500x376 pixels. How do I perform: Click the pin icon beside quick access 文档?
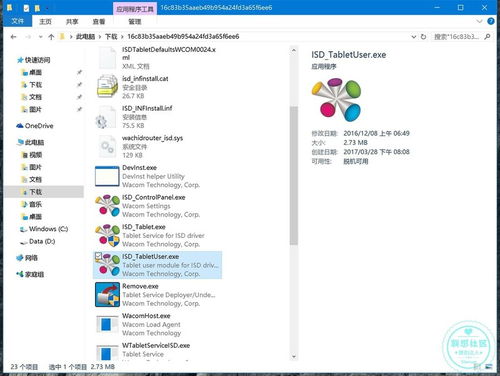coord(79,97)
